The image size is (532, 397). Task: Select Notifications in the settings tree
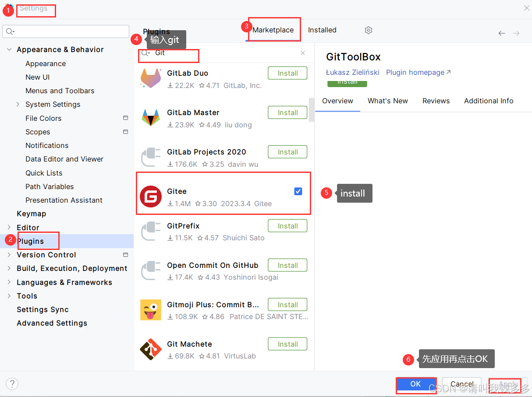[47, 145]
